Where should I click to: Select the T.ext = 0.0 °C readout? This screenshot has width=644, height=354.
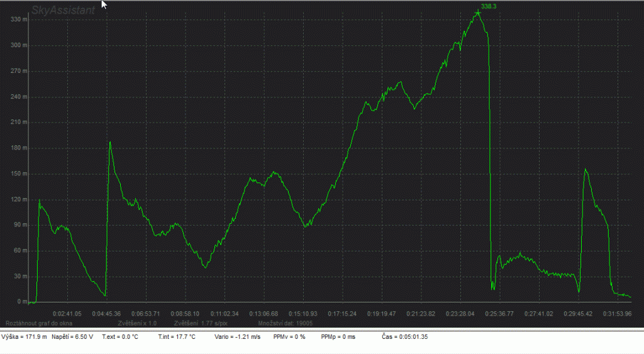(x=120, y=337)
